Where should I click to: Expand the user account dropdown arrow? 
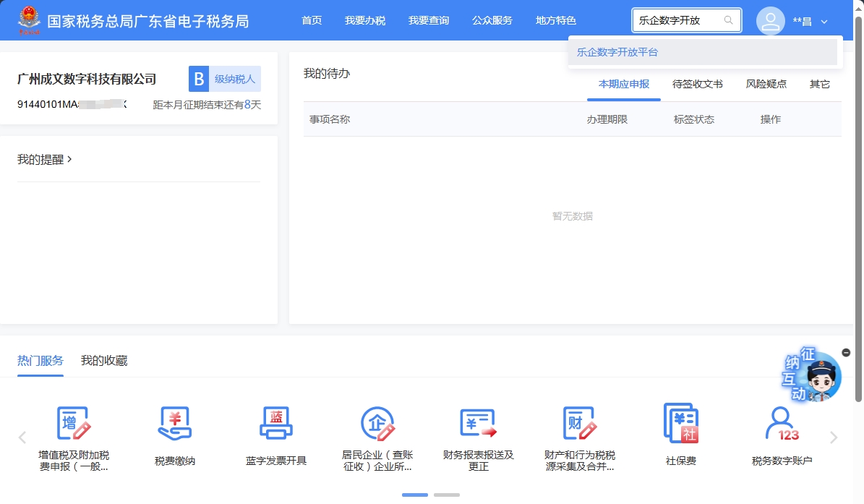click(824, 22)
